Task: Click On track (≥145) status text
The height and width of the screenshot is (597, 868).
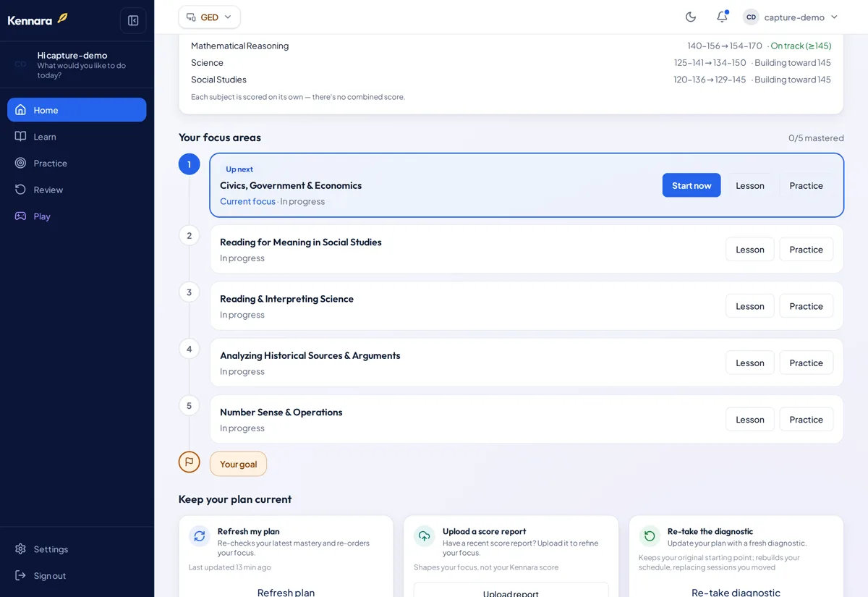Action: click(801, 46)
